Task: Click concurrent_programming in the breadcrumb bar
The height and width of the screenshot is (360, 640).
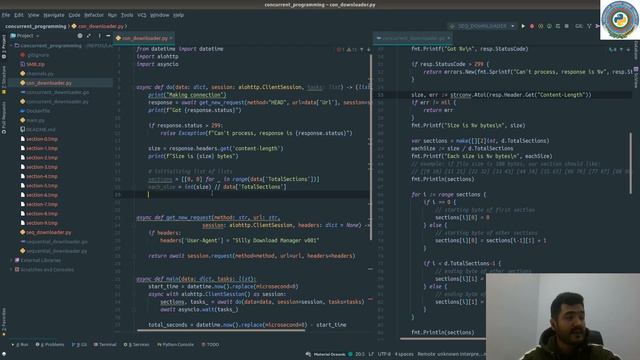Action: pyautogui.click(x=36, y=26)
